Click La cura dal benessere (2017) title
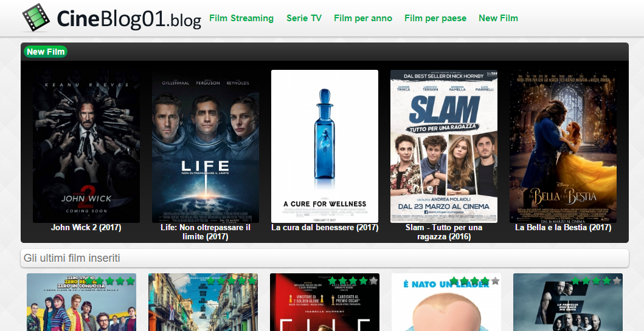Viewport: 644px width, 331px height. (x=325, y=227)
